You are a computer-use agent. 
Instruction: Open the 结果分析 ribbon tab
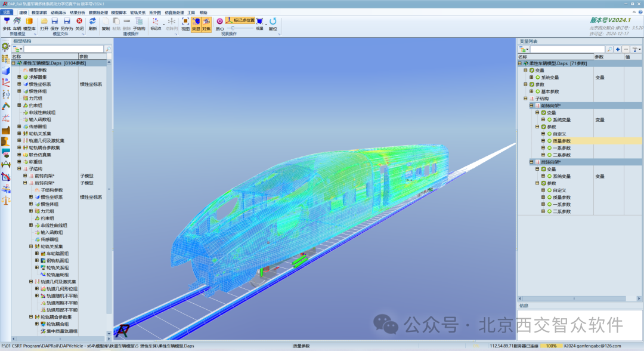coord(77,13)
